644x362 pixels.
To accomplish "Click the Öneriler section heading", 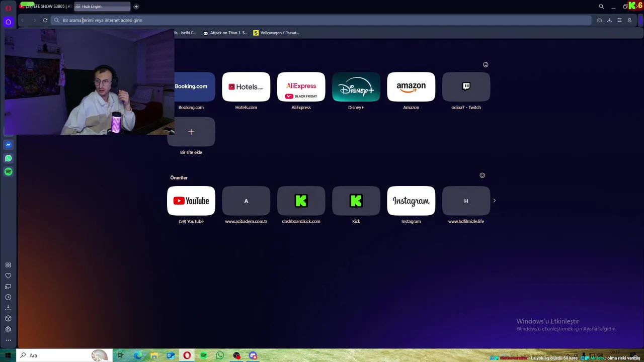I will (179, 177).
